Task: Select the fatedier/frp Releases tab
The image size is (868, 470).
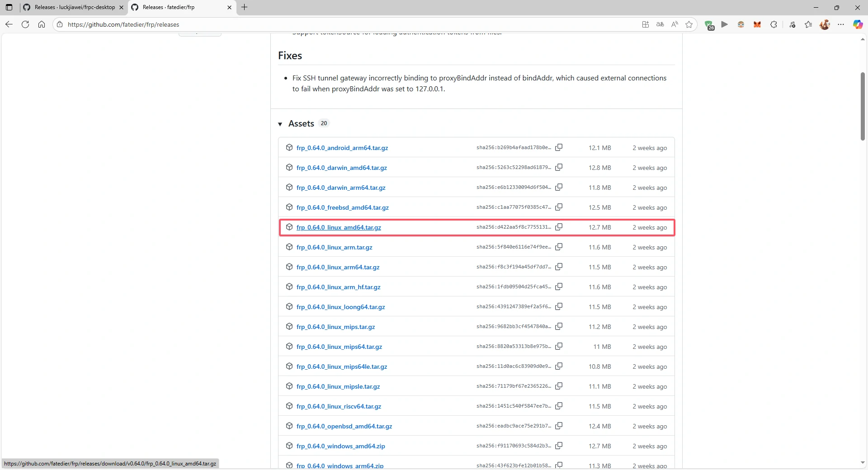Action: (x=182, y=7)
